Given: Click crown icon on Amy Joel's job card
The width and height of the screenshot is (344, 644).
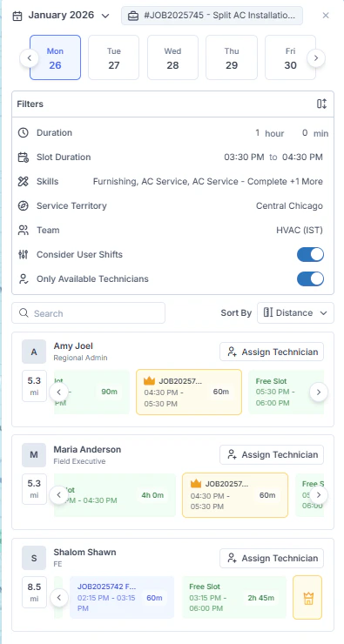Looking at the screenshot, I should coord(149,380).
